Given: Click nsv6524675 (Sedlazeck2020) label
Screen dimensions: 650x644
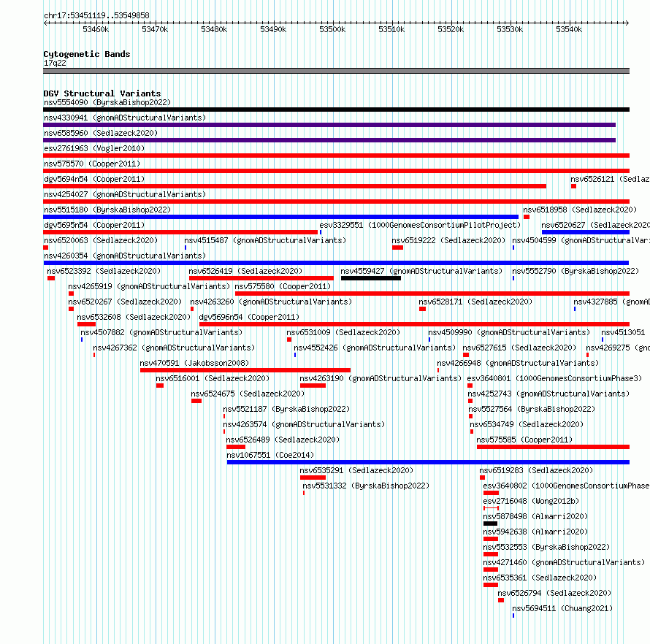Looking at the screenshot, I should pyautogui.click(x=248, y=394).
